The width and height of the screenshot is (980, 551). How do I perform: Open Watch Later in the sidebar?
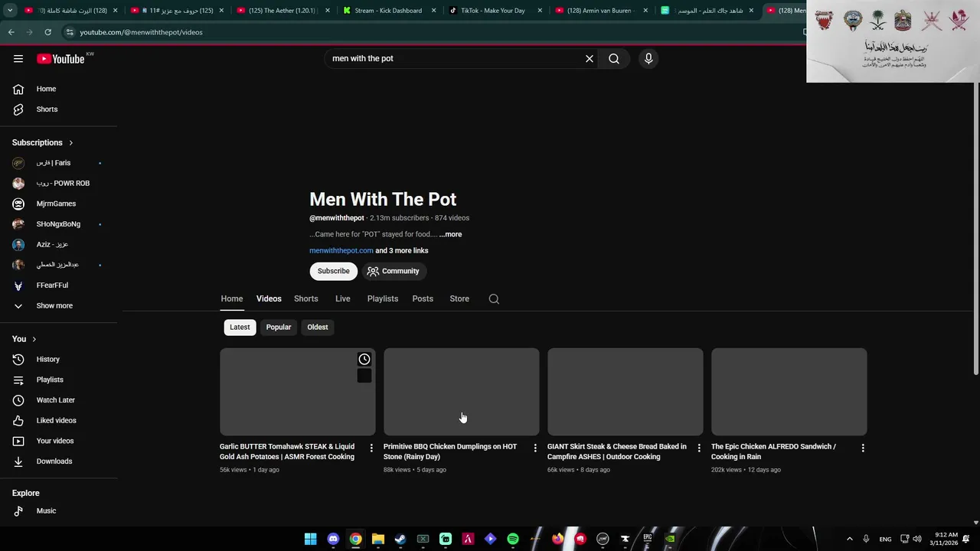tap(58, 399)
